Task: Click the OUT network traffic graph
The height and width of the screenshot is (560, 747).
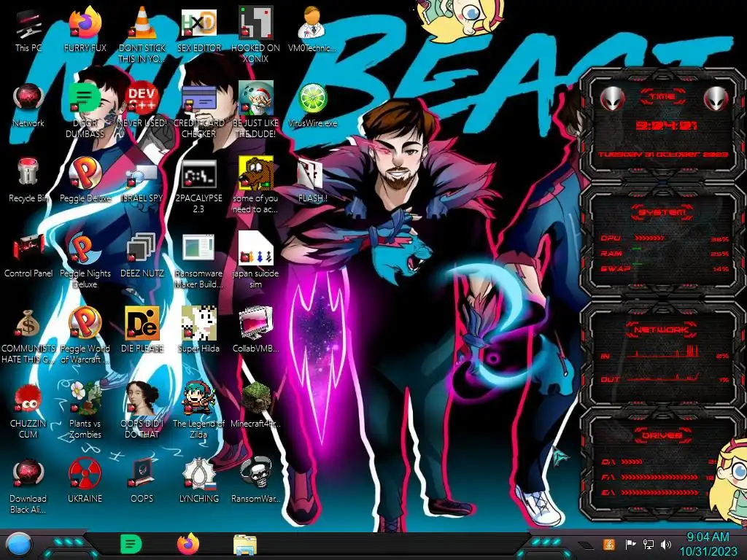Action: (663, 378)
